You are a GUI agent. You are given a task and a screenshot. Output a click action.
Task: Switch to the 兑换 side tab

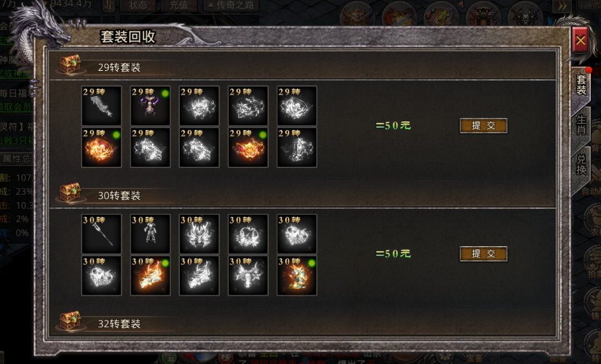pos(581,165)
